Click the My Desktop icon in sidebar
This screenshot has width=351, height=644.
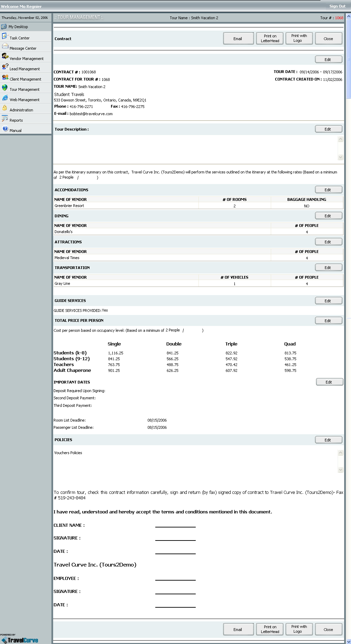[4, 26]
